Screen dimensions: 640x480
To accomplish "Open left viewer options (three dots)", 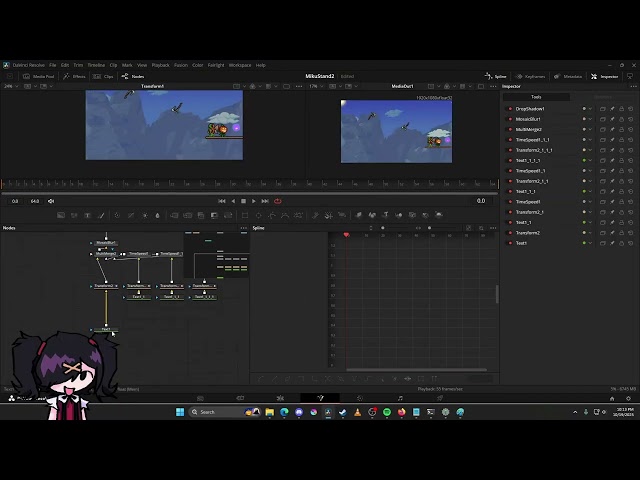I will coord(299,87).
